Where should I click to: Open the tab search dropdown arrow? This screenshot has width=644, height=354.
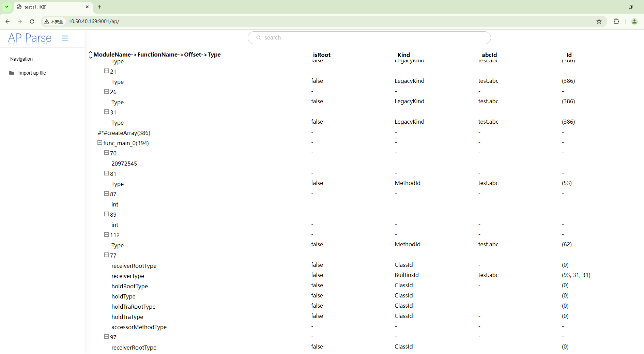(x=7, y=7)
